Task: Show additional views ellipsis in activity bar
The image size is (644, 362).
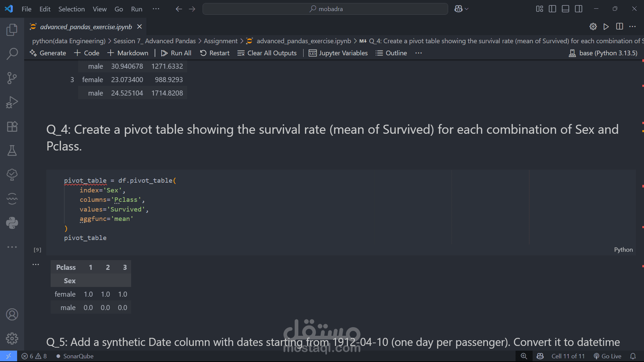Action: (x=12, y=247)
